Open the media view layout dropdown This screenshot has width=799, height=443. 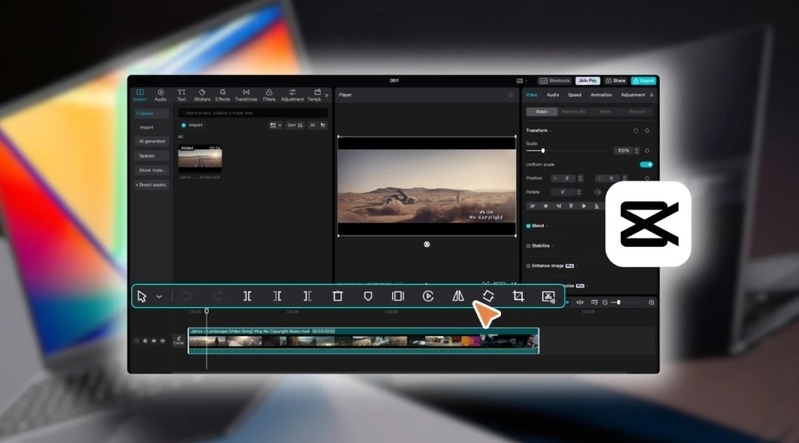tap(276, 125)
